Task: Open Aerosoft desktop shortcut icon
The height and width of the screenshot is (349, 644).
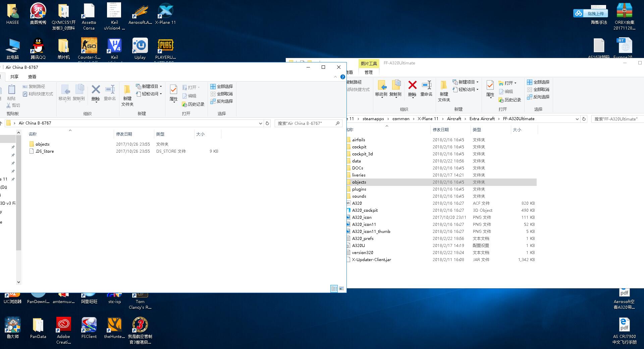Action: [x=140, y=14]
